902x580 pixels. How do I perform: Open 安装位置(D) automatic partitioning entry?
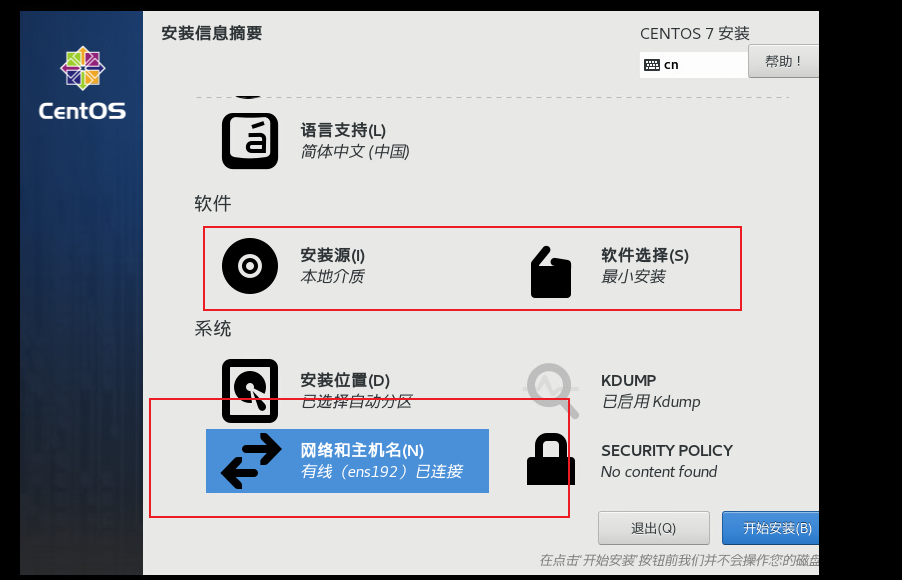pos(356,391)
